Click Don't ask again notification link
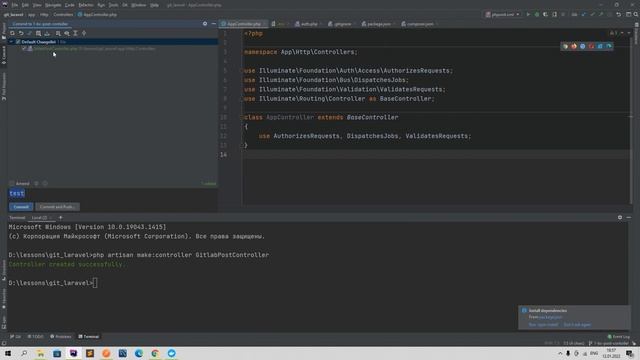The width and height of the screenshot is (640, 360). tap(577, 325)
